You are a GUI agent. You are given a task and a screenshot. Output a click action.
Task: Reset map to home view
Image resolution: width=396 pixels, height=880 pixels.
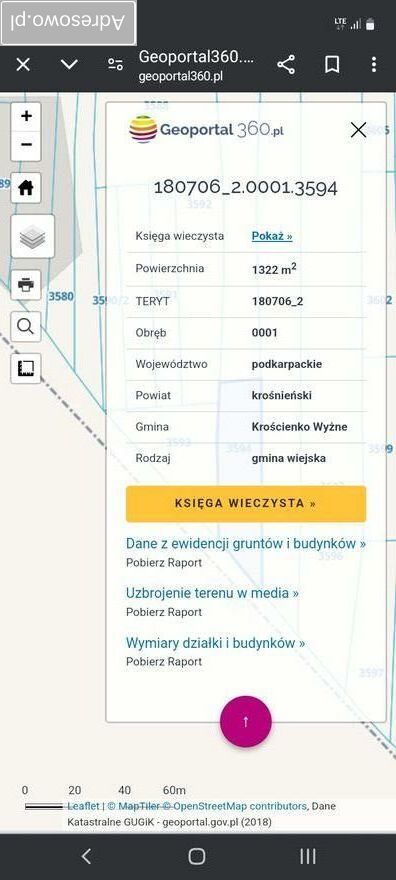26,187
